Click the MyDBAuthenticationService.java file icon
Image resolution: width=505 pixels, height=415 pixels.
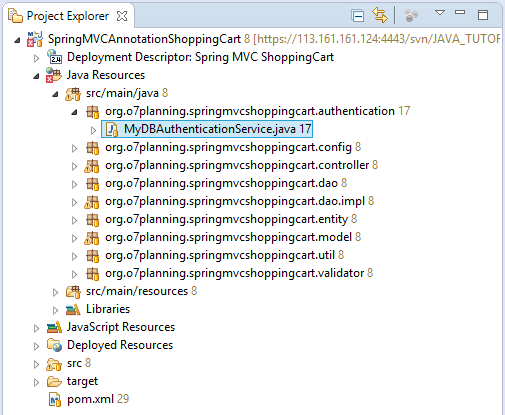[x=112, y=129]
